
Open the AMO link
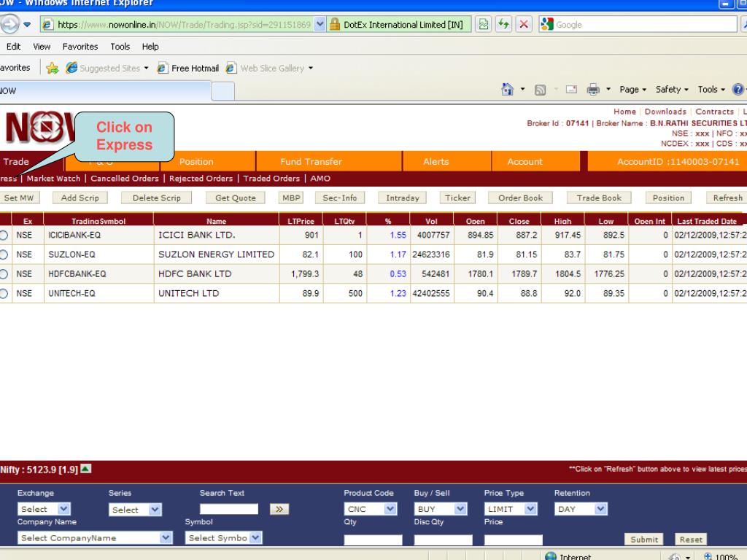click(x=320, y=179)
